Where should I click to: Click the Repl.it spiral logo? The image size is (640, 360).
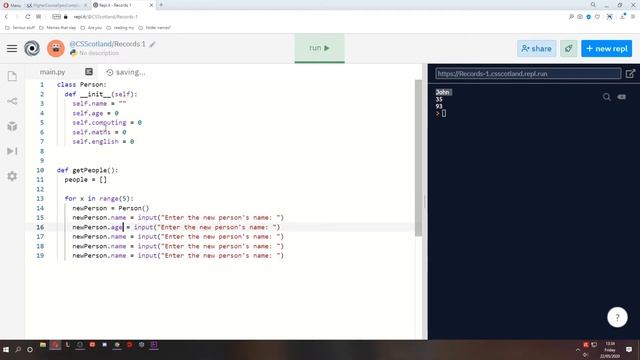coord(32,49)
